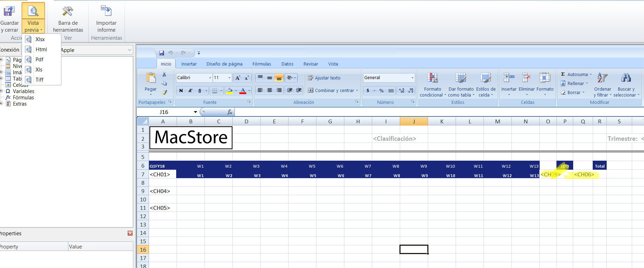
Task: Toggle top vertical alignment
Action: point(260,78)
